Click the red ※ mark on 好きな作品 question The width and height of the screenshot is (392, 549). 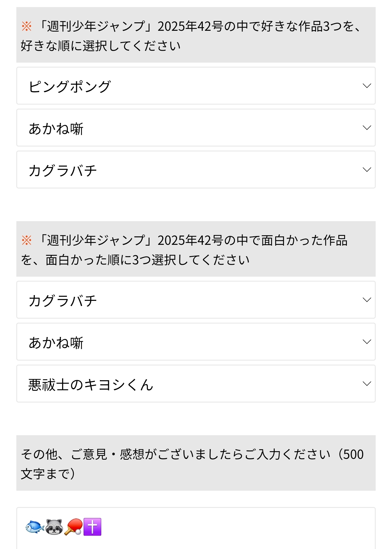(27, 26)
